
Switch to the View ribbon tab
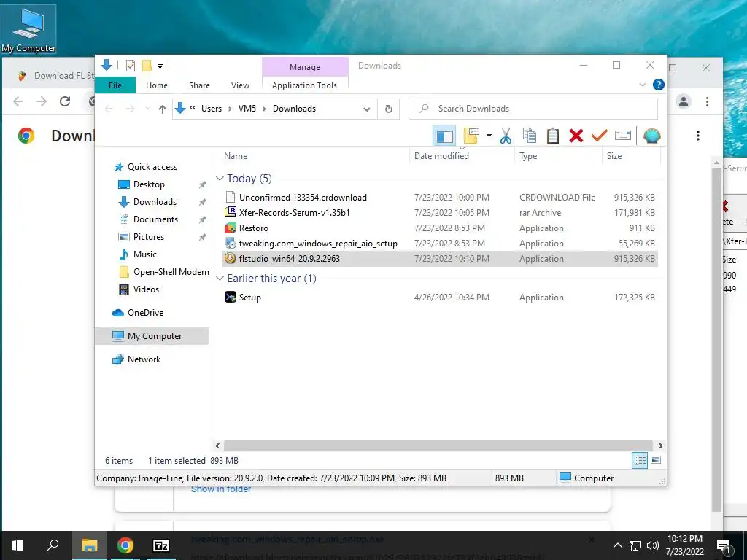tap(240, 85)
